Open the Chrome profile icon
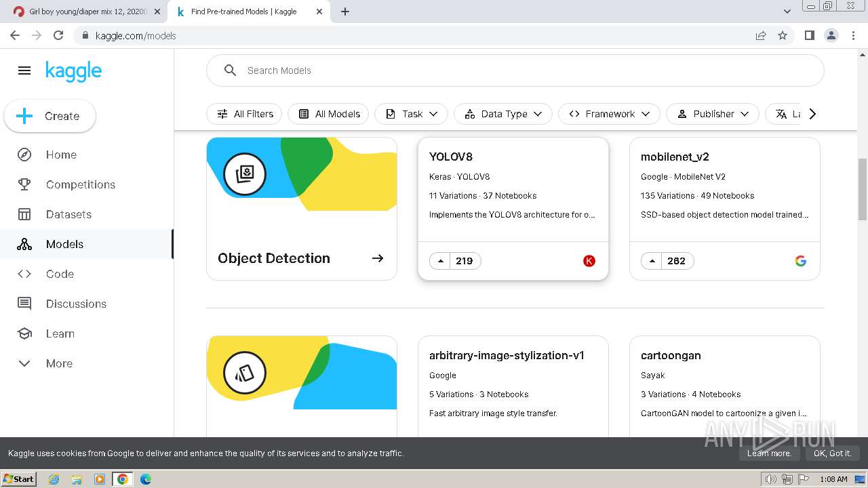The width and height of the screenshot is (868, 488). (831, 35)
